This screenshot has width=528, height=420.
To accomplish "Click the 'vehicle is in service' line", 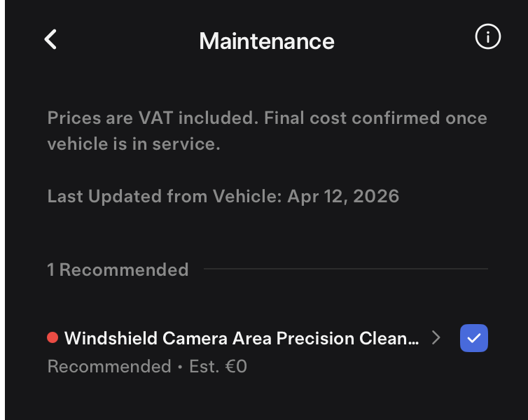I will 133,144.
